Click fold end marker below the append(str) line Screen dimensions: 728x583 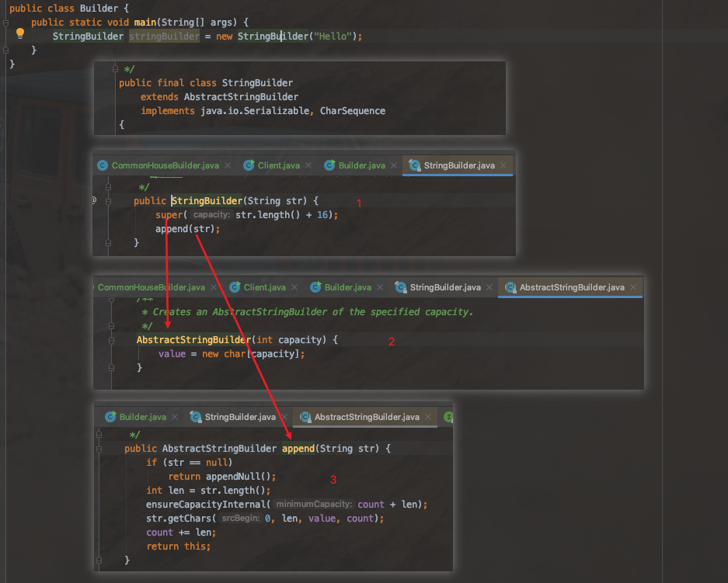[x=108, y=242]
